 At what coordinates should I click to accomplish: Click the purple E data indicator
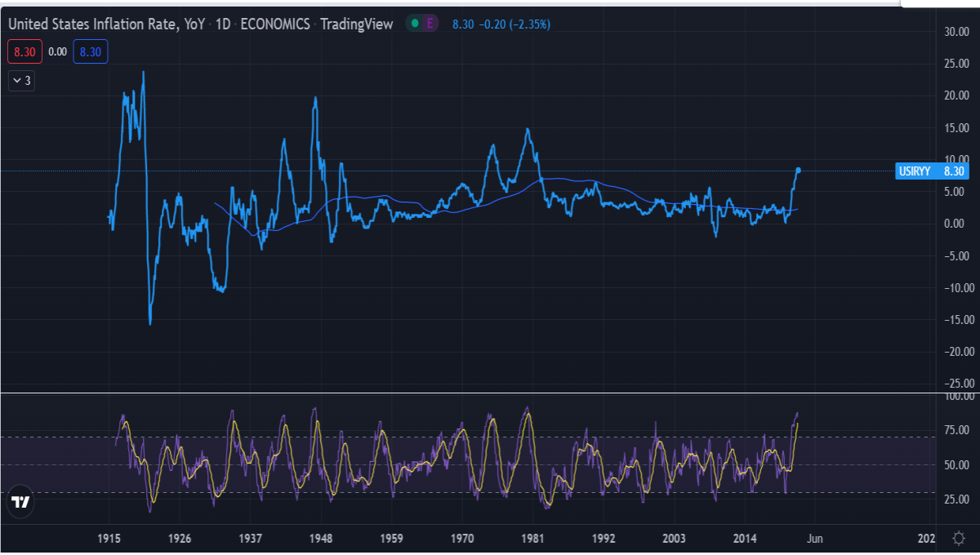point(430,24)
